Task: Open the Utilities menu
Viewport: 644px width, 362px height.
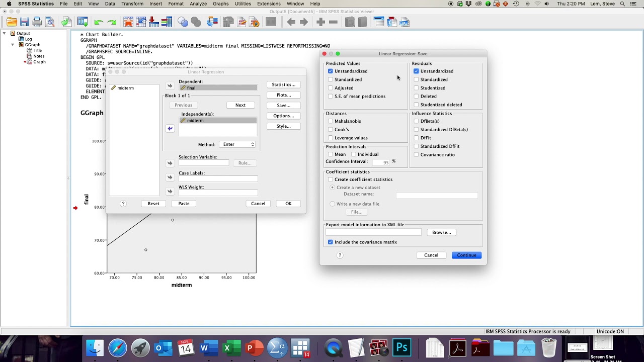Action: [243, 4]
